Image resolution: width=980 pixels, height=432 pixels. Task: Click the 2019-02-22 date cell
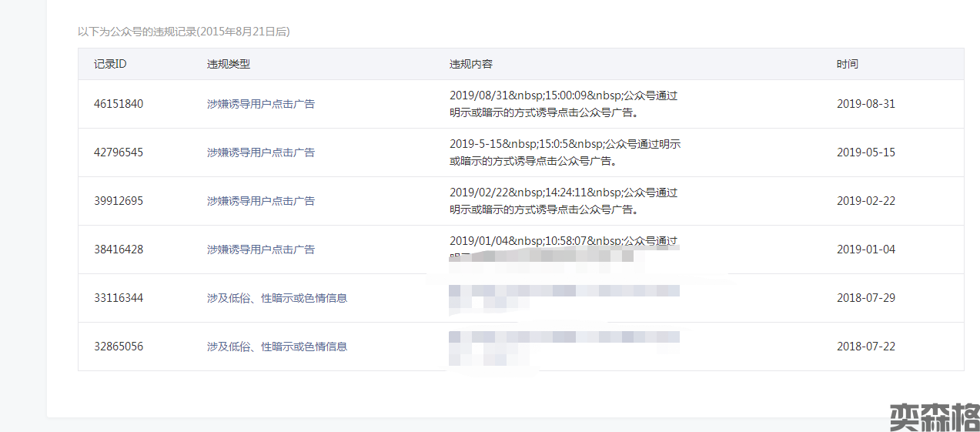coord(866,201)
